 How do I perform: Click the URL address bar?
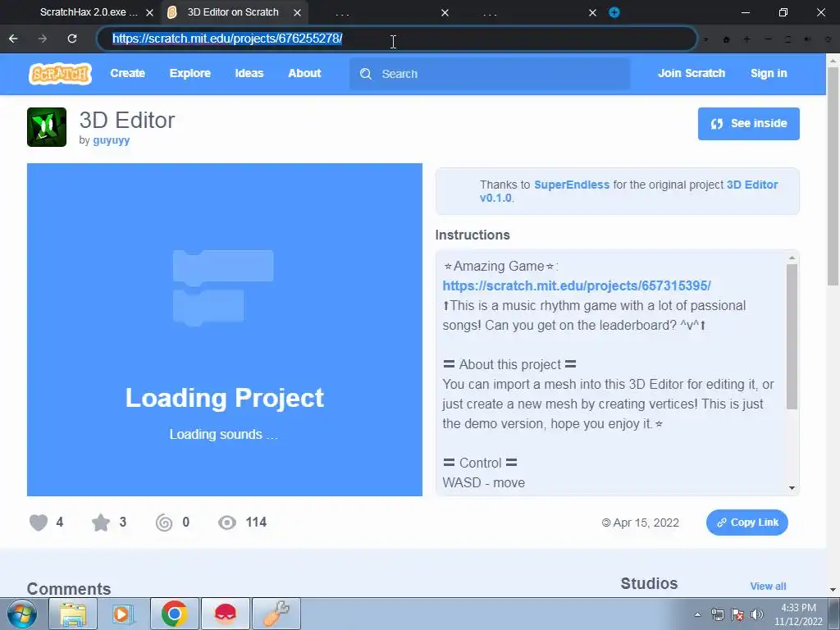tap(396, 39)
